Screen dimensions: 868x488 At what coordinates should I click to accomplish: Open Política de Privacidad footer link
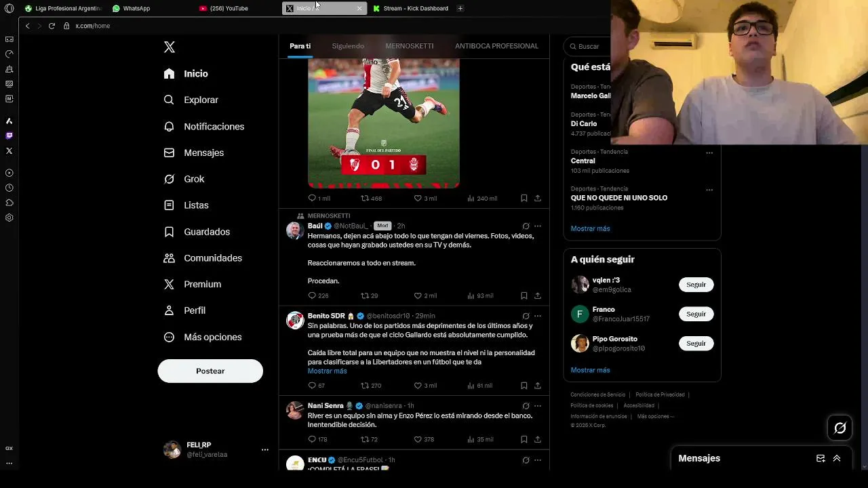(660, 394)
